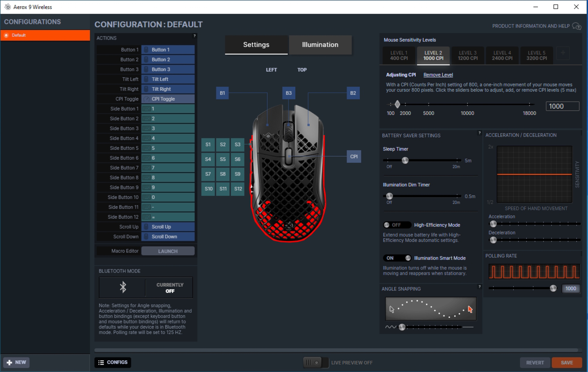This screenshot has height=372, width=588.
Task: Add a new sensitivity level with plus
Action: coord(563,53)
